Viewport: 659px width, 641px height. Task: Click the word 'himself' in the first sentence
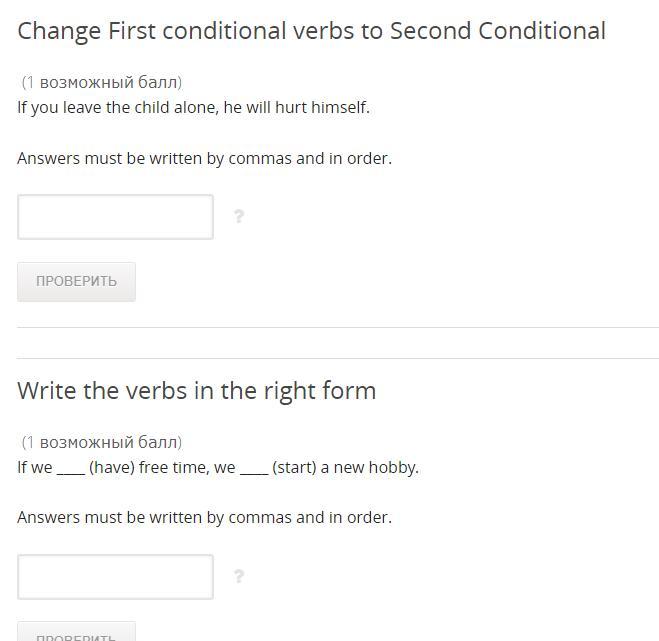(339, 107)
